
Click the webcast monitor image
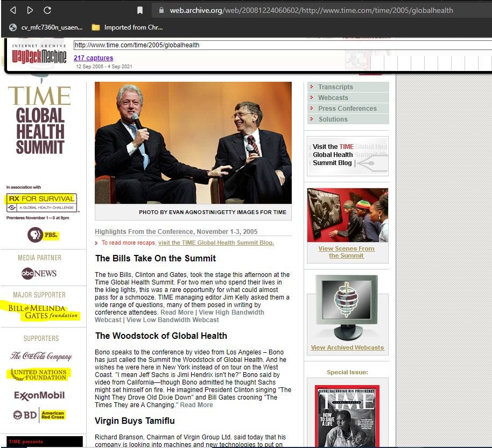tap(347, 308)
